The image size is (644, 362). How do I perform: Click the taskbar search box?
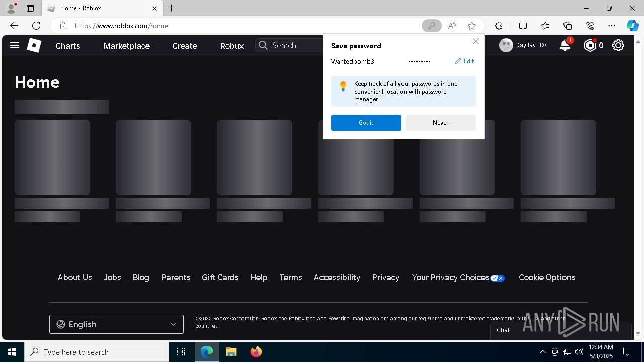[x=97, y=352]
